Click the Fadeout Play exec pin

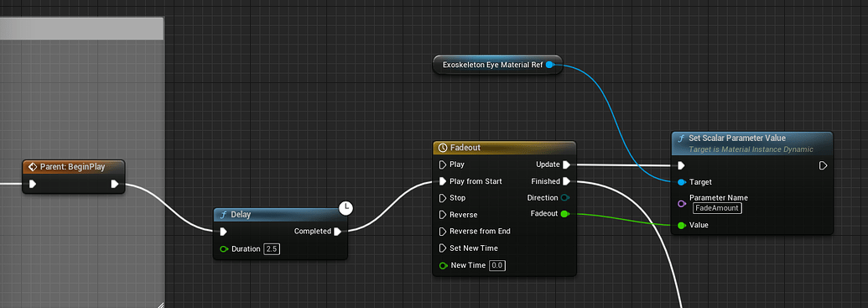[x=442, y=164]
